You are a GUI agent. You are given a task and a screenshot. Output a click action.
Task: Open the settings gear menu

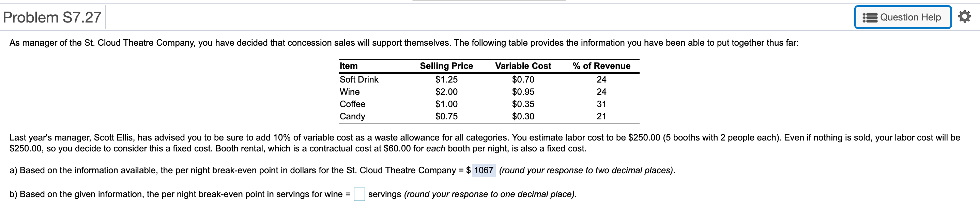(x=967, y=17)
